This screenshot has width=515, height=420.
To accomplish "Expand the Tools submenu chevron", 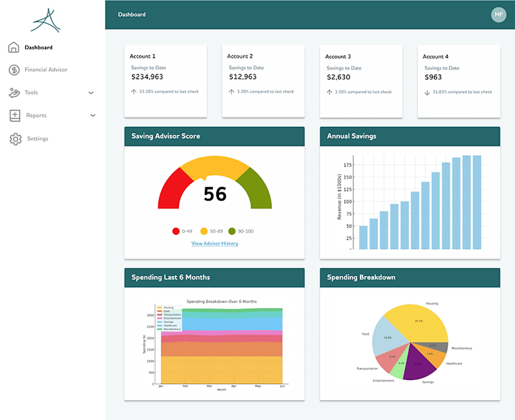I will click(91, 93).
